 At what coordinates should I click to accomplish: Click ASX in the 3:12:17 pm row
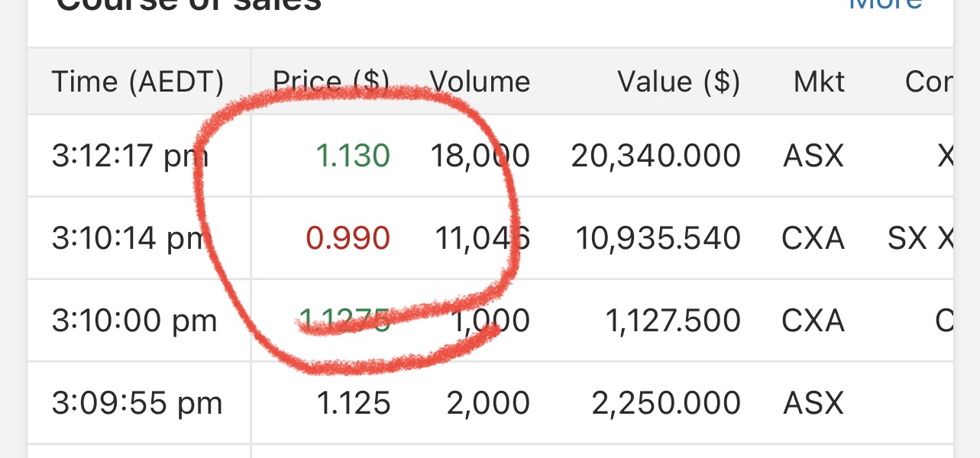click(x=813, y=156)
